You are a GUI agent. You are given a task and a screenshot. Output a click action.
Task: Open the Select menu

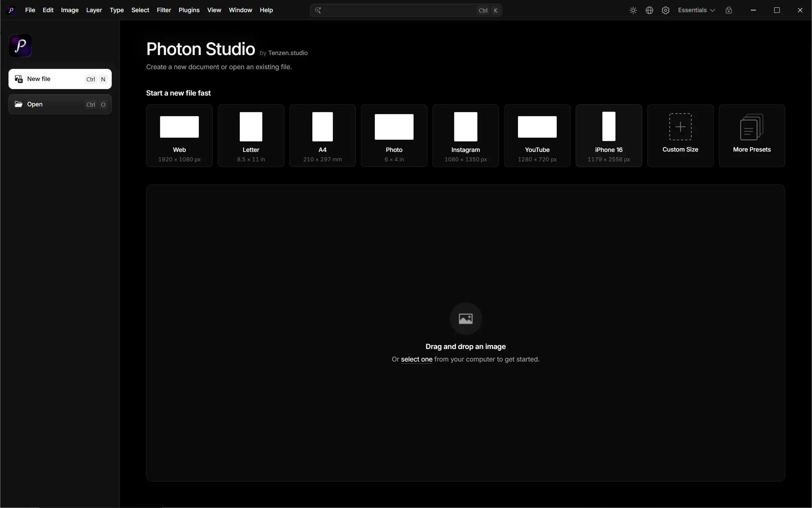coord(140,10)
